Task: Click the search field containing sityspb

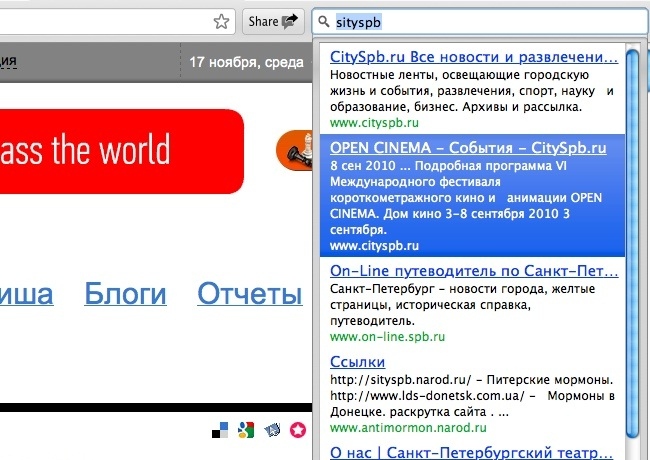Action: coord(481,22)
